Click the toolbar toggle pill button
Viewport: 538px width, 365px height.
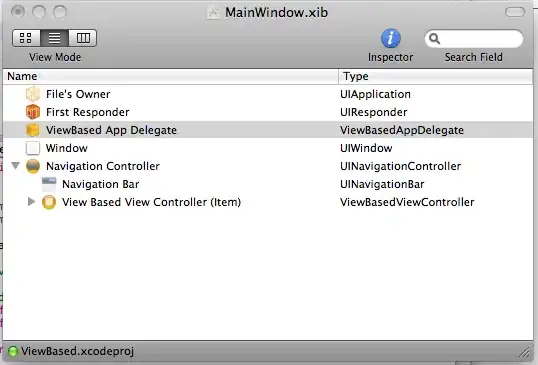point(515,12)
